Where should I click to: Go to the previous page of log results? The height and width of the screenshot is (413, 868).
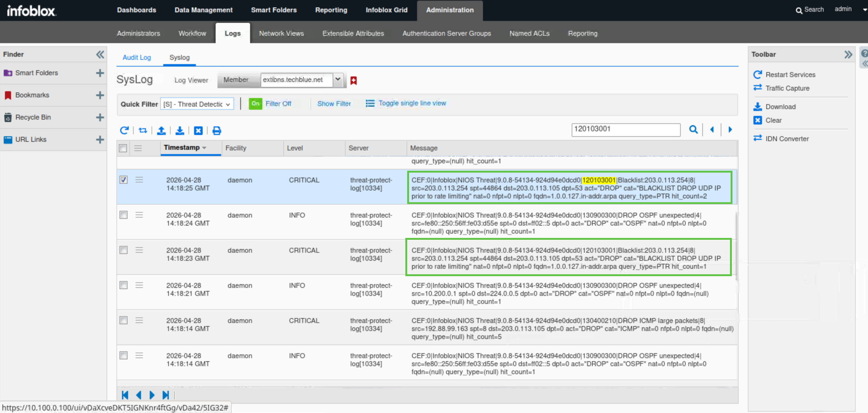(139, 395)
